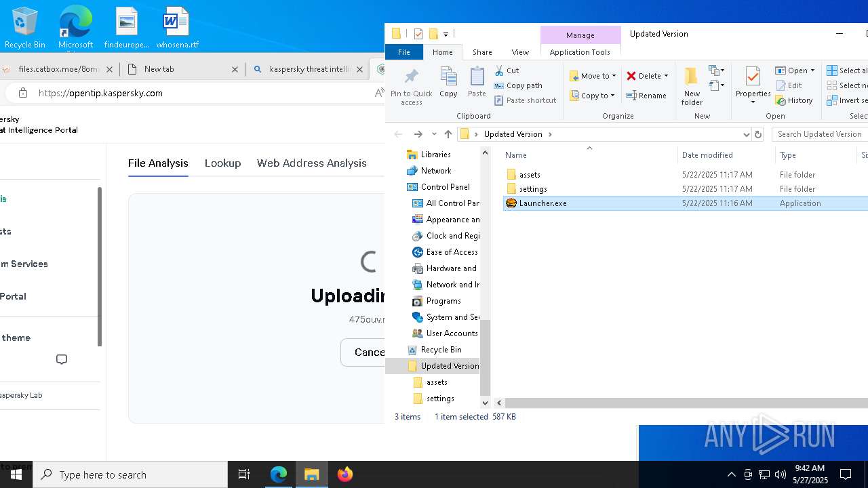Expand the Delete dropdown arrow
Viewport: 868px width, 488px height.
coord(666,76)
